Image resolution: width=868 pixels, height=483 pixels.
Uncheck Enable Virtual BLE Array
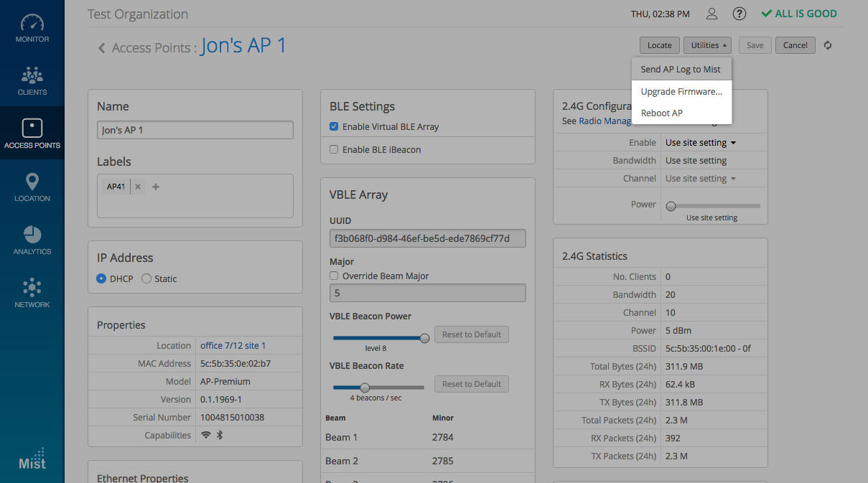334,126
